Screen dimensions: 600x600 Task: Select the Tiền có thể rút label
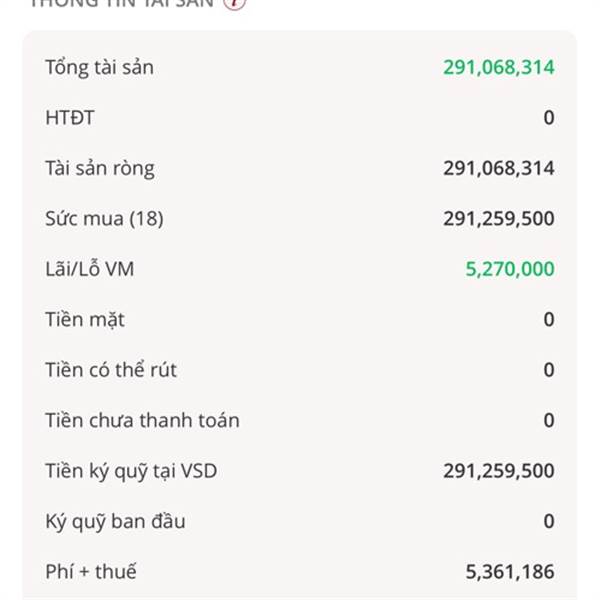coord(111,370)
